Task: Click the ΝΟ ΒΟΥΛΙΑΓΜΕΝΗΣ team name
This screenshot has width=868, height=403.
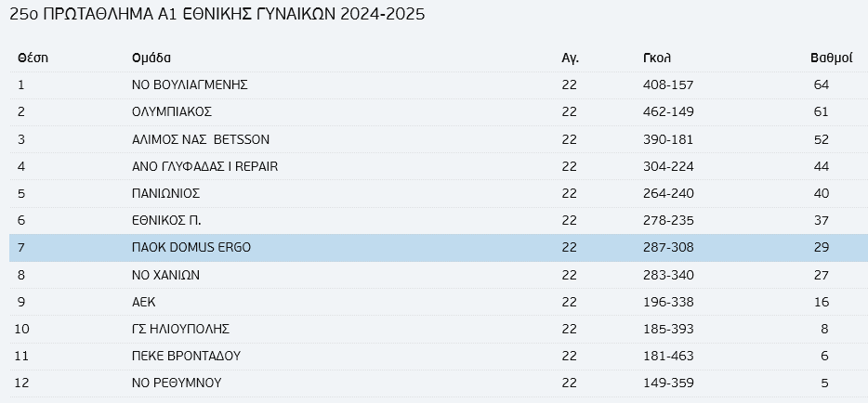Action: pos(190,85)
